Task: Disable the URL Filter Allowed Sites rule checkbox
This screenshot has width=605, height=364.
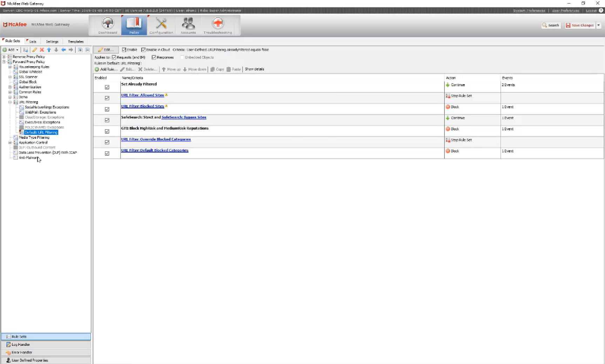Action: 107,98
